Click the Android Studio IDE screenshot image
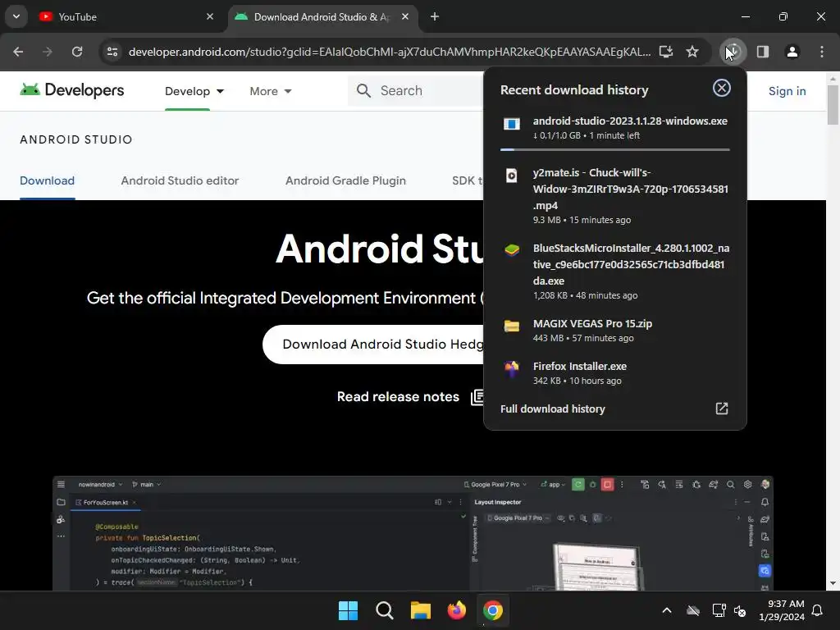840x630 pixels. pos(413,533)
